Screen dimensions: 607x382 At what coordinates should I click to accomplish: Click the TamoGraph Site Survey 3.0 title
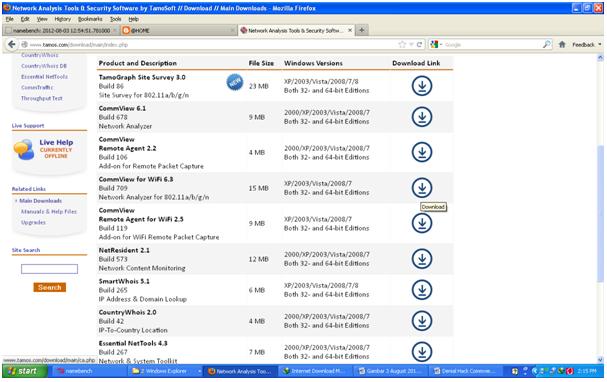[142, 77]
